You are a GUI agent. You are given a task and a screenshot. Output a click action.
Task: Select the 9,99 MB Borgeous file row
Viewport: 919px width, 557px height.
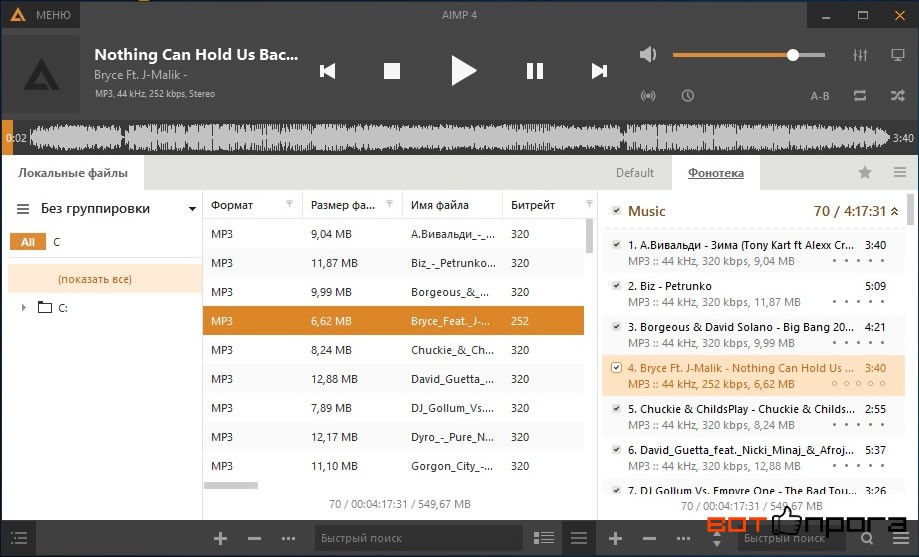(393, 292)
